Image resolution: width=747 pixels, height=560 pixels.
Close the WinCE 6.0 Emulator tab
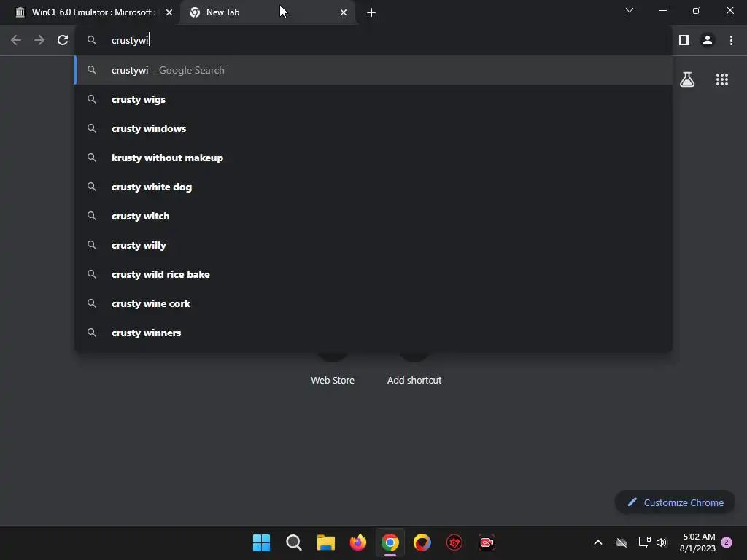point(169,12)
